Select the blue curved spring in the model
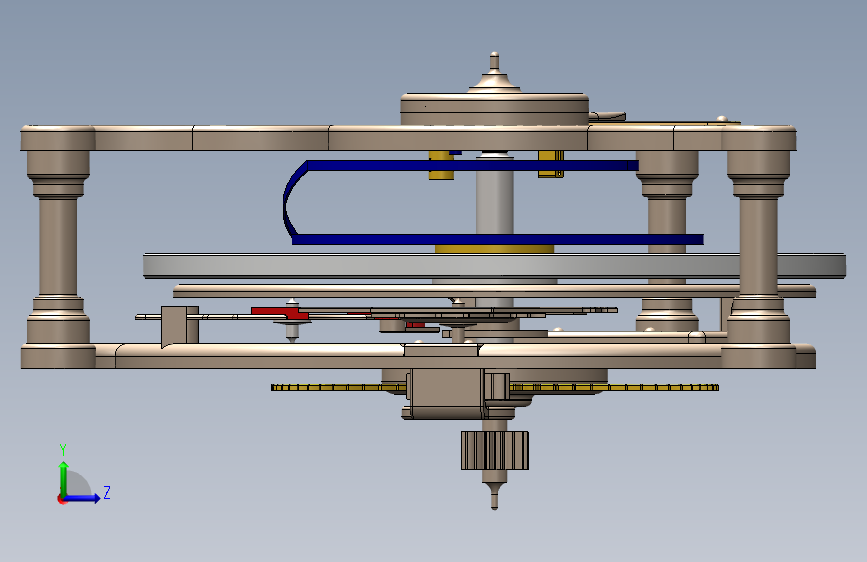This screenshot has height=562, width=867. coord(493,202)
